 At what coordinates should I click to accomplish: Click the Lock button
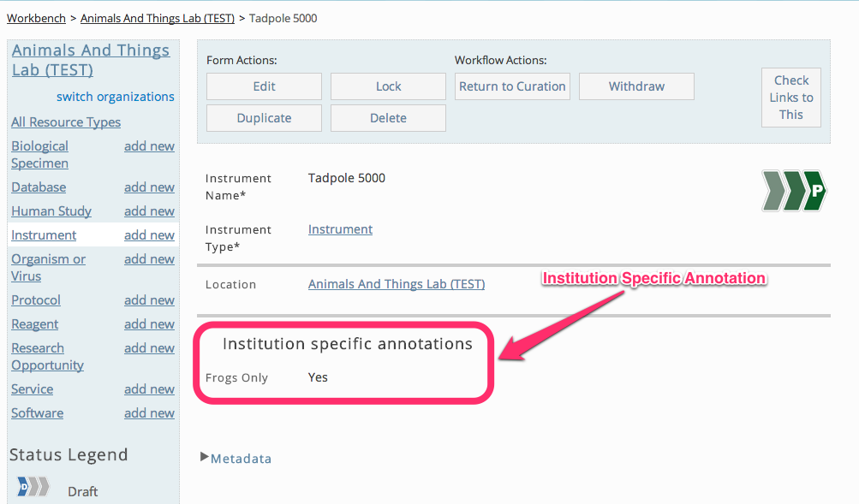pos(389,86)
